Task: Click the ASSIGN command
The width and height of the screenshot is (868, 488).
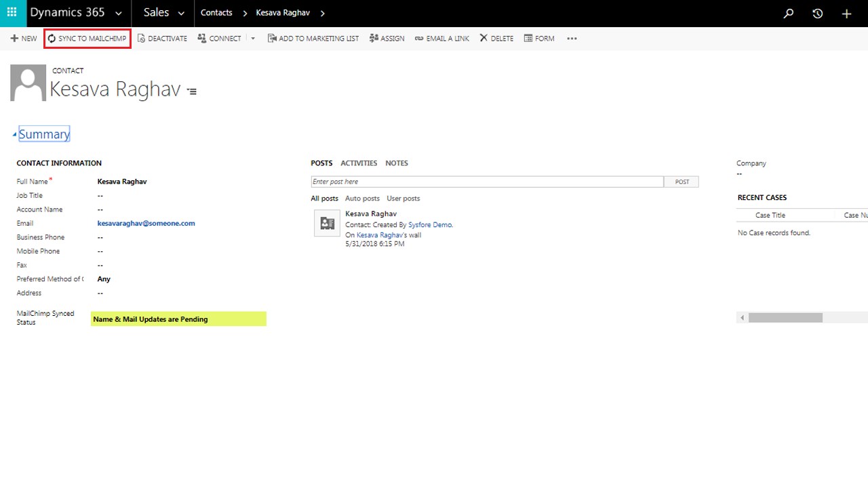Action: coord(387,39)
